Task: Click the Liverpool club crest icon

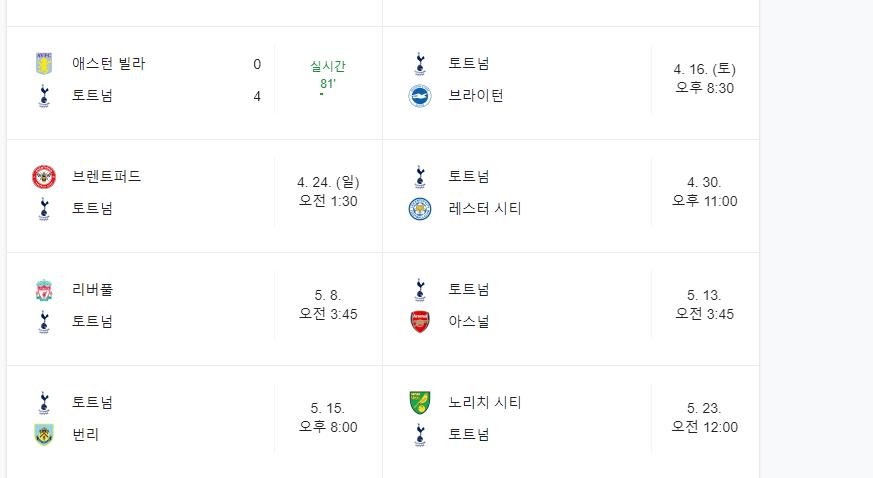Action: pyautogui.click(x=44, y=290)
